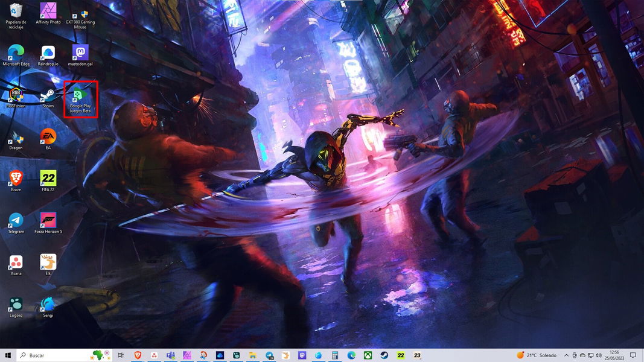This screenshot has width=644, height=362.
Task: Open Task View from the taskbar
Action: (x=121, y=355)
